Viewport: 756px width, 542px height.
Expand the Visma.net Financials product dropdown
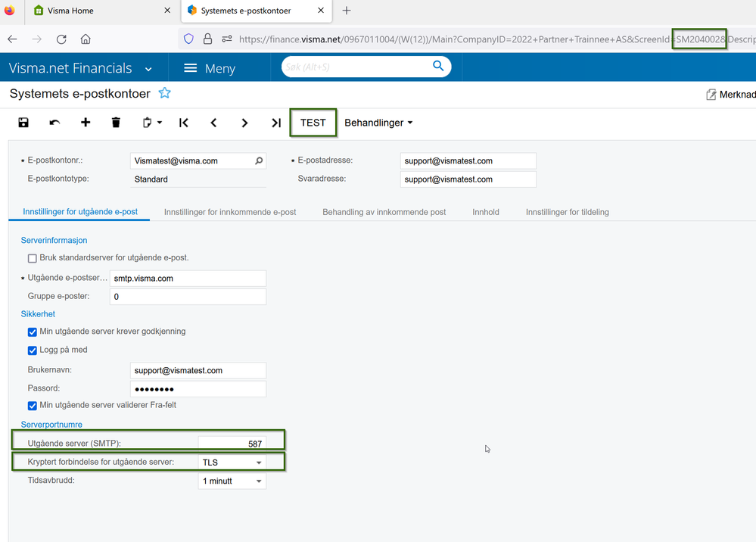pyautogui.click(x=148, y=69)
